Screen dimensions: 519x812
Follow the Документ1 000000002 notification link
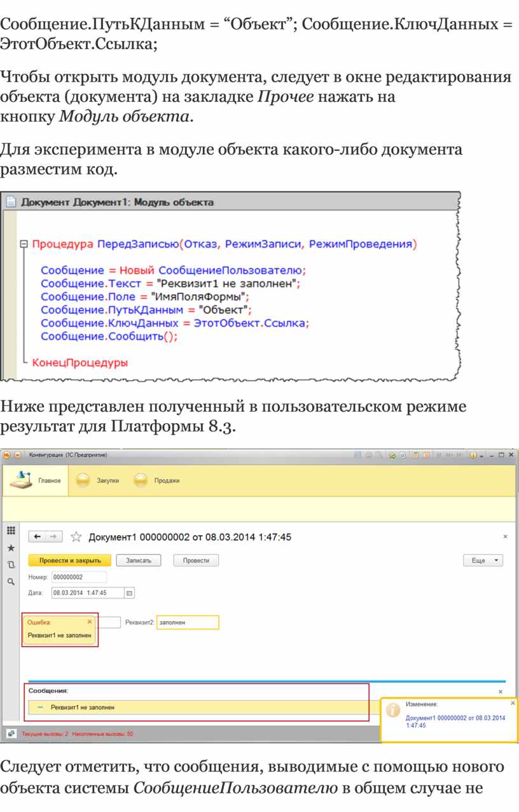(x=455, y=722)
